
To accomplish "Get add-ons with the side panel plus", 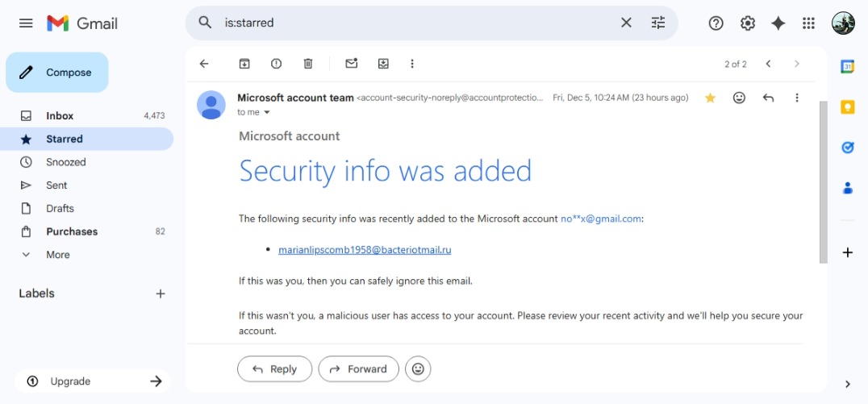I will [x=848, y=253].
